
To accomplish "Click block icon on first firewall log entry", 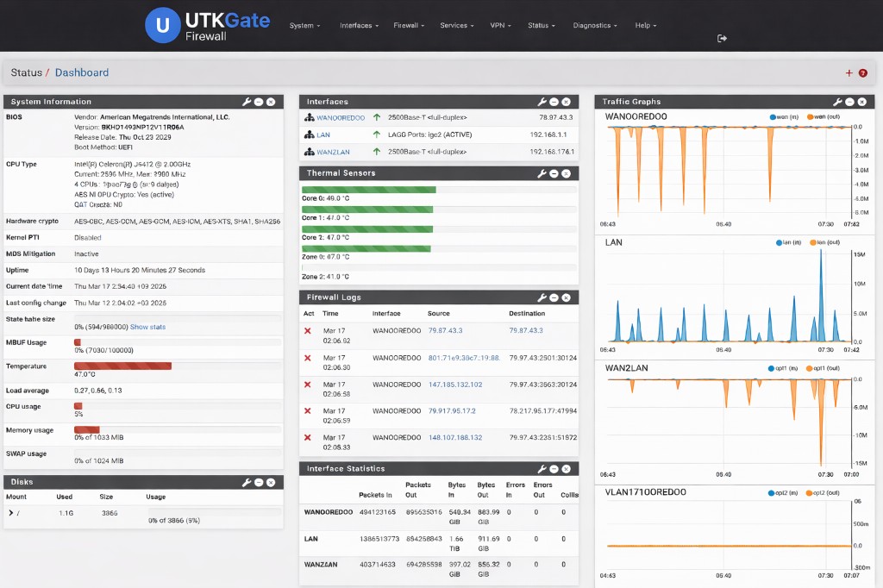I will pyautogui.click(x=308, y=331).
